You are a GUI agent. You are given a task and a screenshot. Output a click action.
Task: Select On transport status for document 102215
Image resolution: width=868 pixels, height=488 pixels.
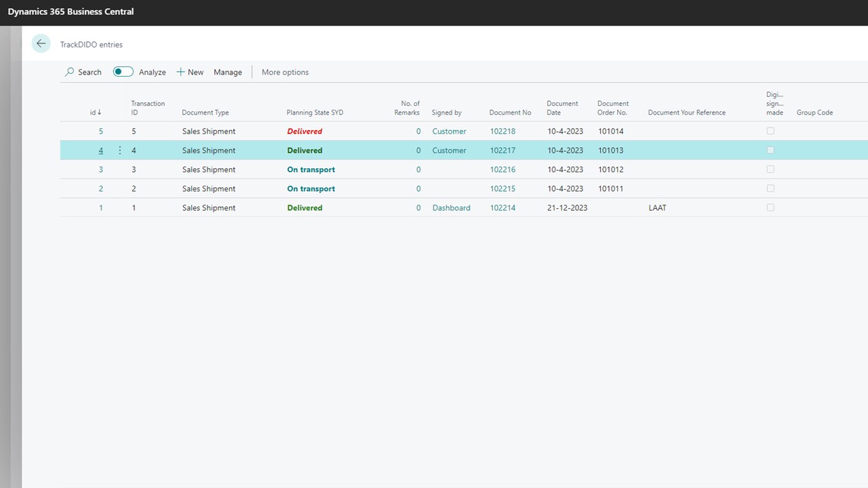click(x=311, y=188)
